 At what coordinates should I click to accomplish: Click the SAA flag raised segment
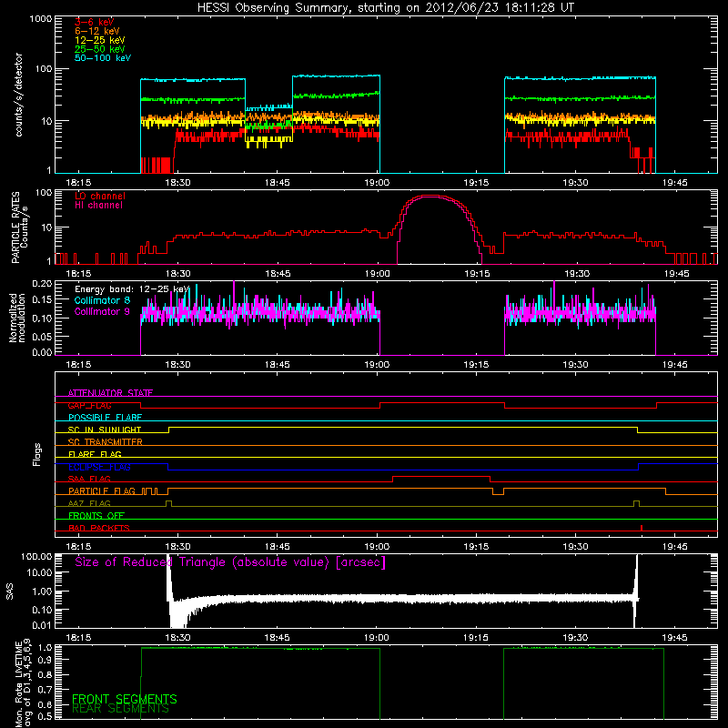click(x=441, y=477)
